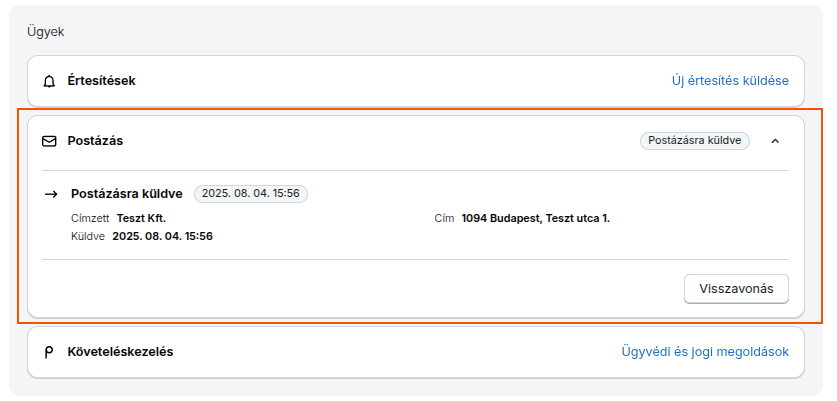Image resolution: width=837 pixels, height=401 pixels.
Task: Click the Postázásra küldve event heading
Action: 127,194
